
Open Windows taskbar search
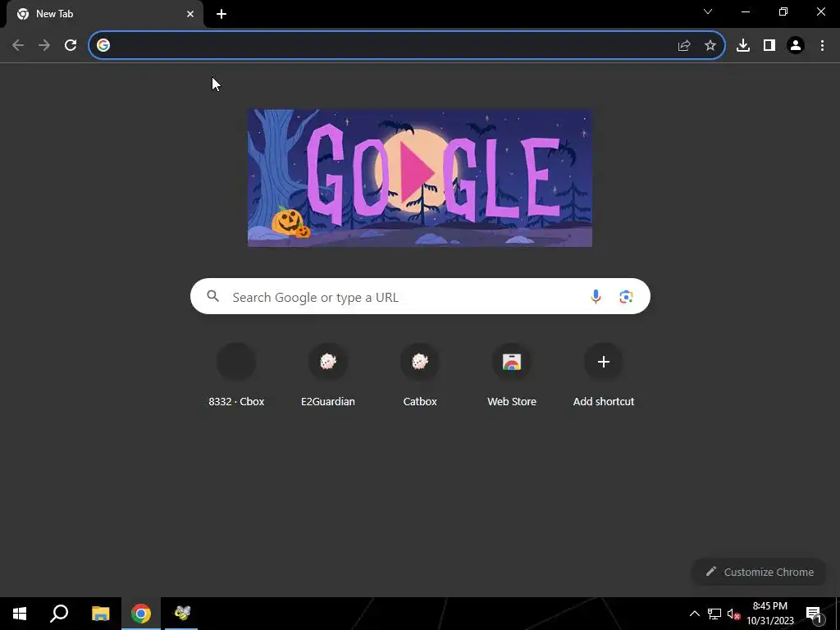click(59, 614)
